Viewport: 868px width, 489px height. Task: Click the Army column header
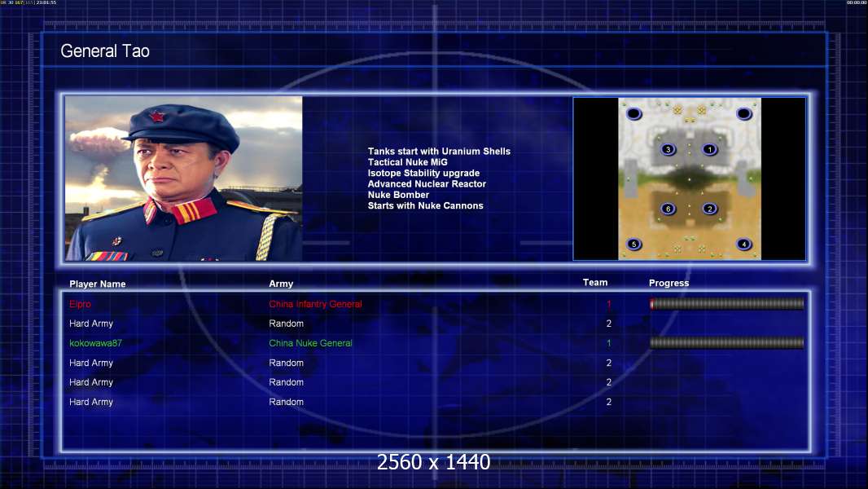click(281, 284)
